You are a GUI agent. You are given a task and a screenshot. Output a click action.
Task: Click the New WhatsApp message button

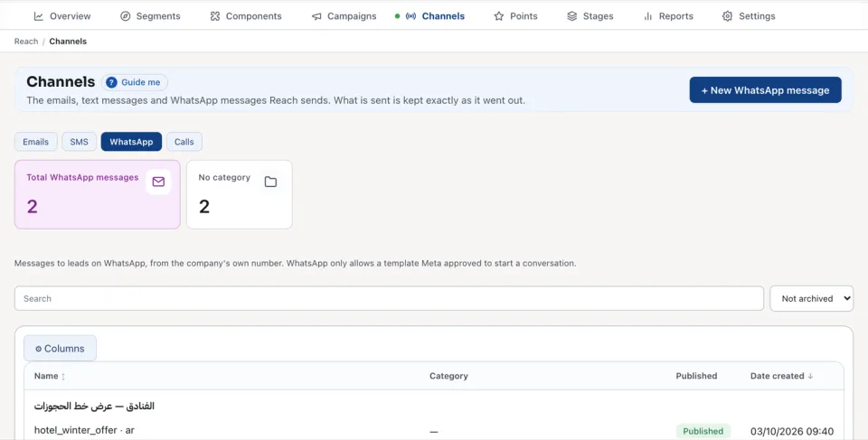pyautogui.click(x=765, y=89)
